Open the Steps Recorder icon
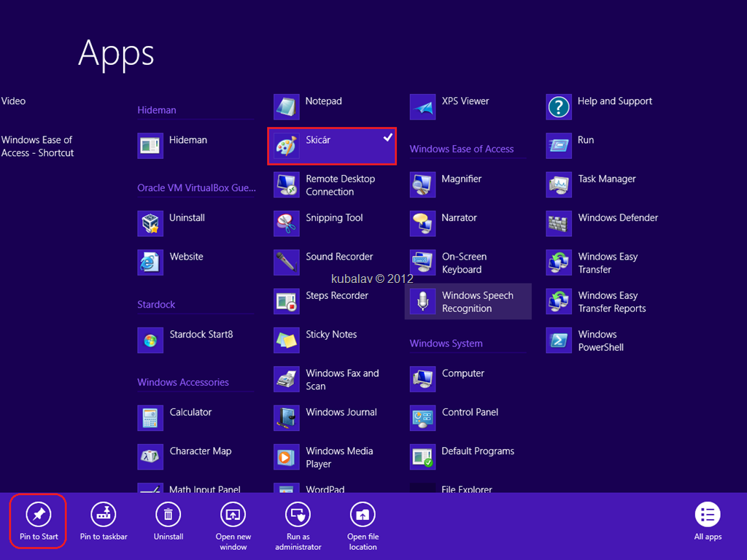This screenshot has width=747, height=560. pyautogui.click(x=286, y=301)
